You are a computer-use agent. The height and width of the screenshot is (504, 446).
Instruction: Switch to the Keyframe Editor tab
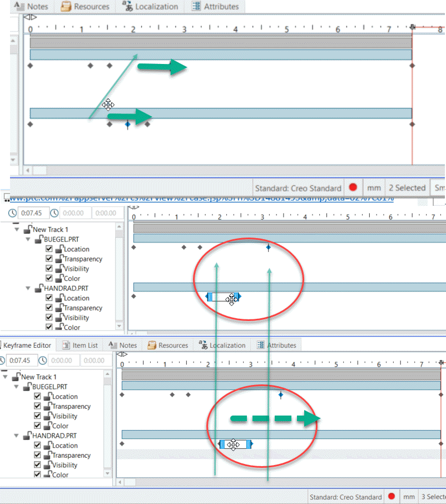point(27,345)
